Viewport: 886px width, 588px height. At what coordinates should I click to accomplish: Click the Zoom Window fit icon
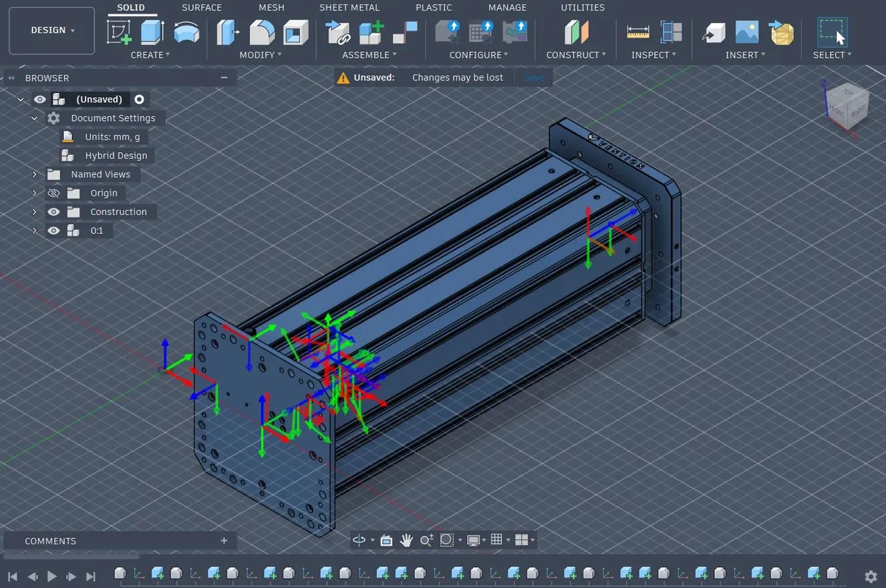pyautogui.click(x=447, y=540)
